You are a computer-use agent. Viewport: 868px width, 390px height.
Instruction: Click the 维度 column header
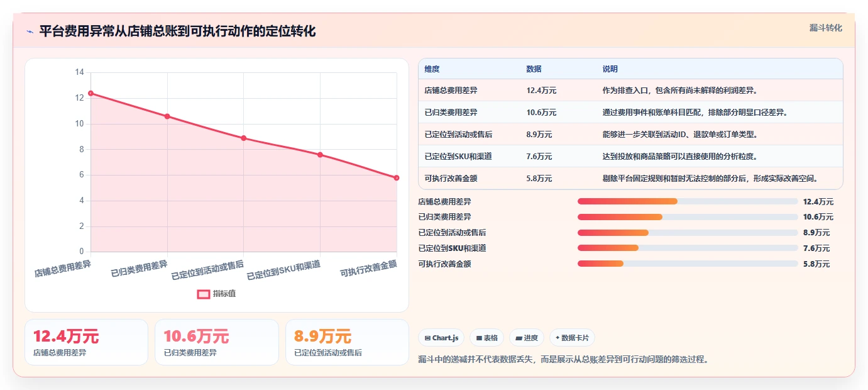click(432, 69)
